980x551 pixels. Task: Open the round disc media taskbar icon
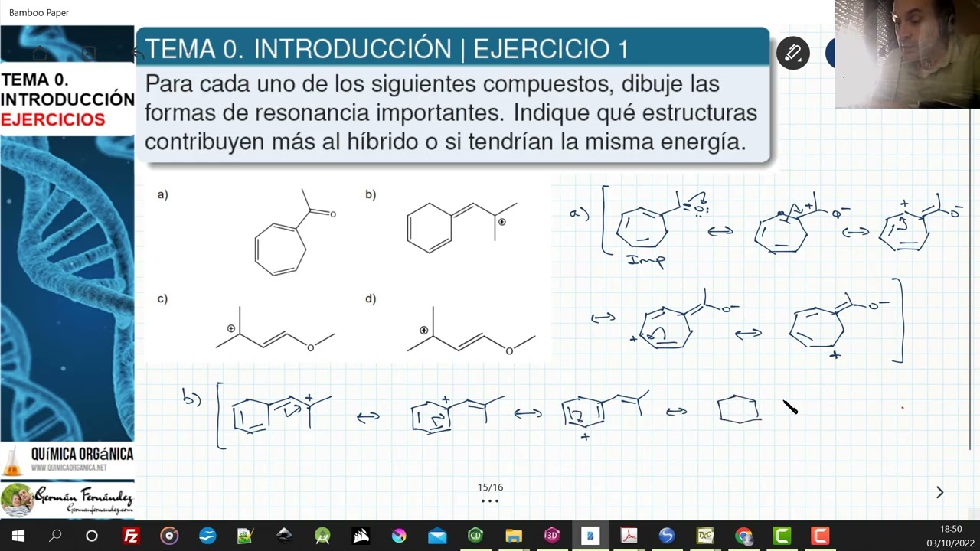(x=169, y=536)
